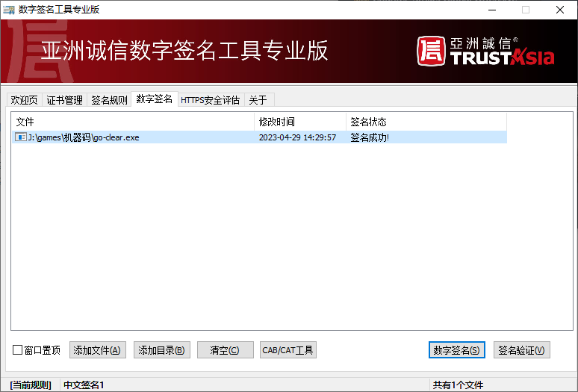Click the 签名验证(V) button
Screen dimensions: 578x392
click(521, 350)
